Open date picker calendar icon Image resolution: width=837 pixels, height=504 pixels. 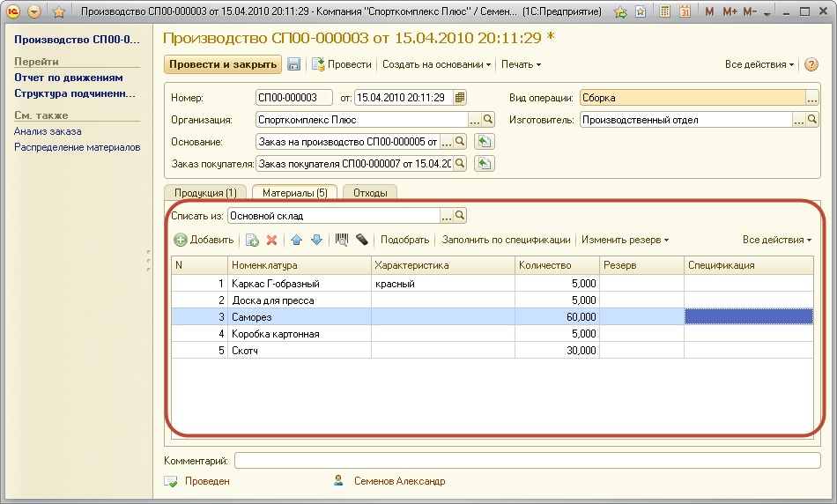coord(460,98)
